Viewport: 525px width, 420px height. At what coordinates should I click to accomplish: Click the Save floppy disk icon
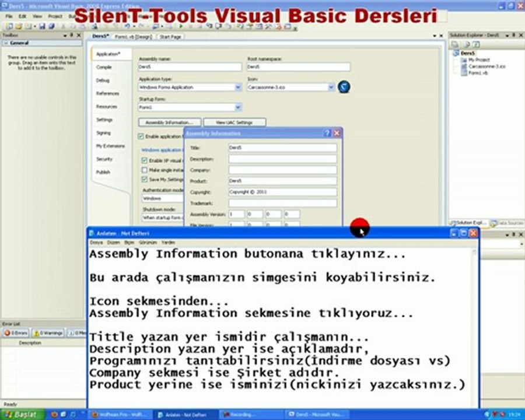coord(42,26)
